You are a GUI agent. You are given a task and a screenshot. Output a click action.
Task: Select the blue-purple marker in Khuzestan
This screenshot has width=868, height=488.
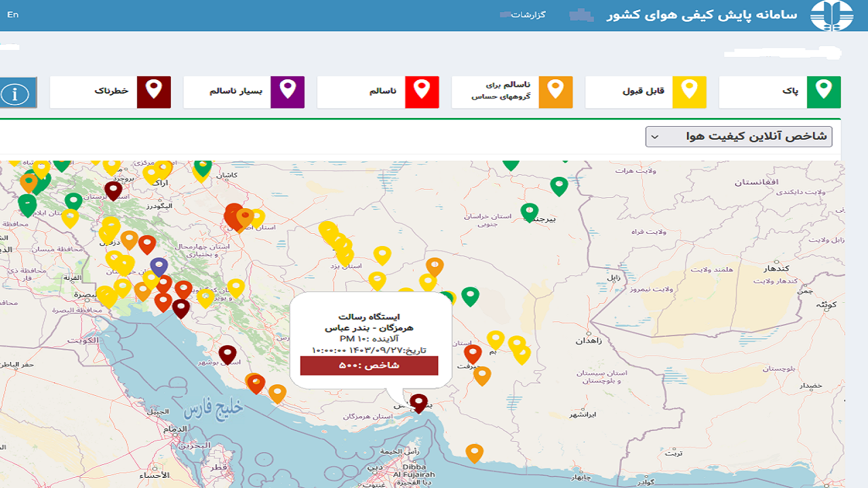pyautogui.click(x=159, y=267)
